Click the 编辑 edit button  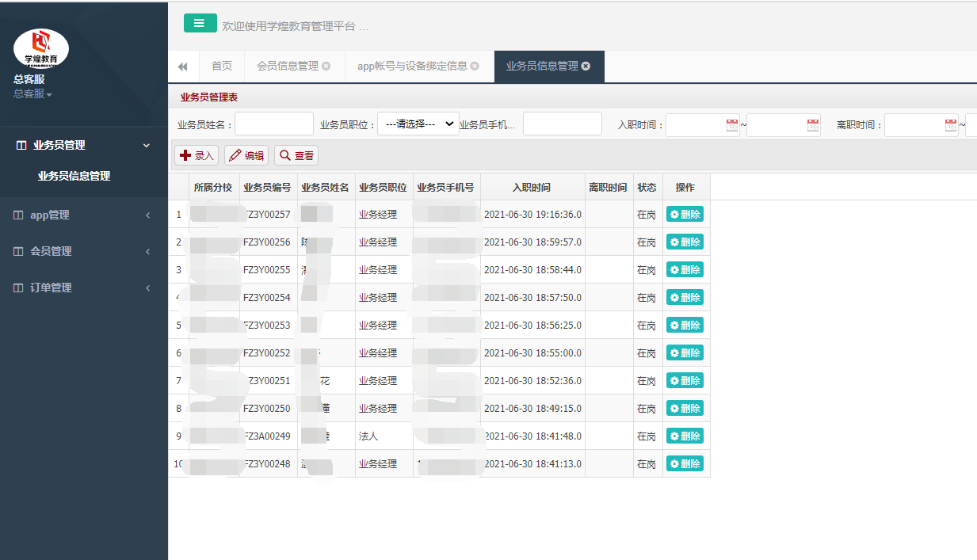tap(246, 156)
